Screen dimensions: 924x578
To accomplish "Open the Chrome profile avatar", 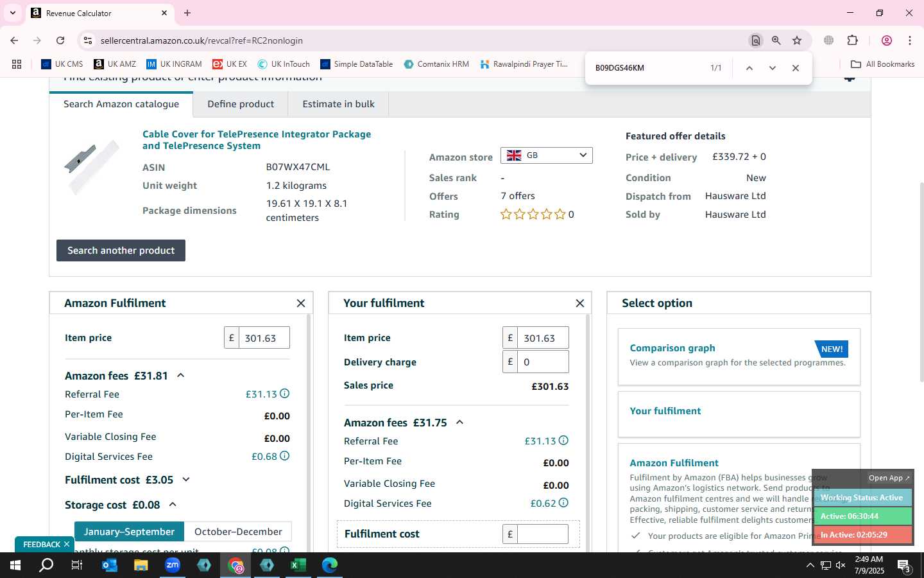I will pos(887,40).
